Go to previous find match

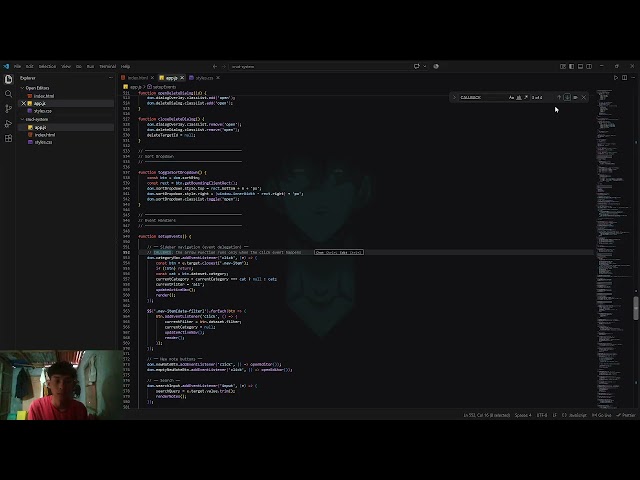tap(559, 97)
